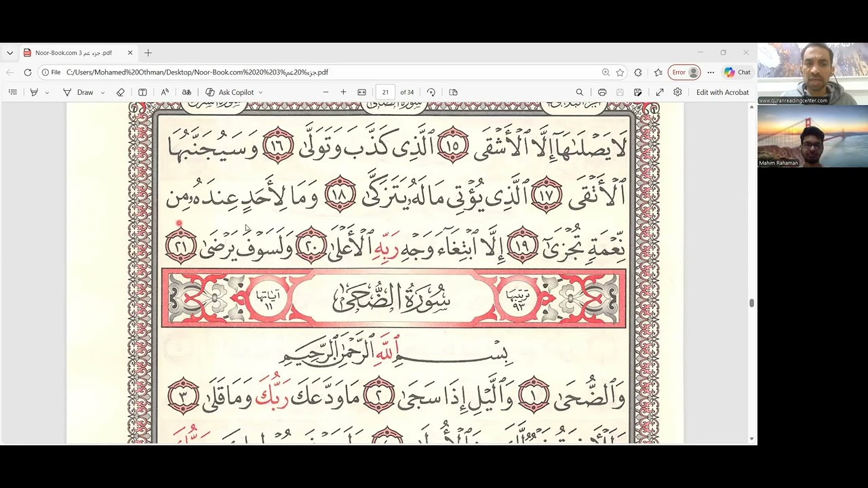
Task: View site information File icon
Action: point(51,72)
